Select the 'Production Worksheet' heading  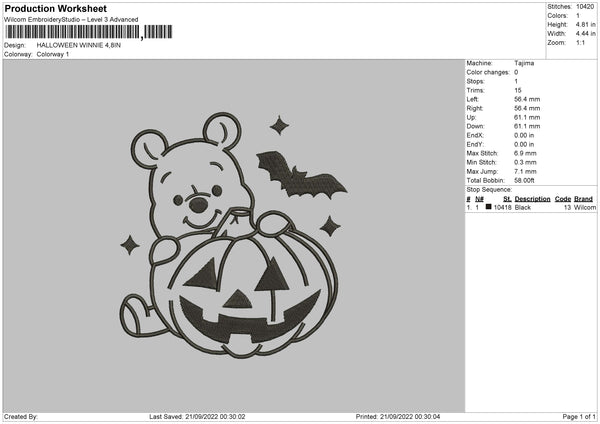point(56,8)
